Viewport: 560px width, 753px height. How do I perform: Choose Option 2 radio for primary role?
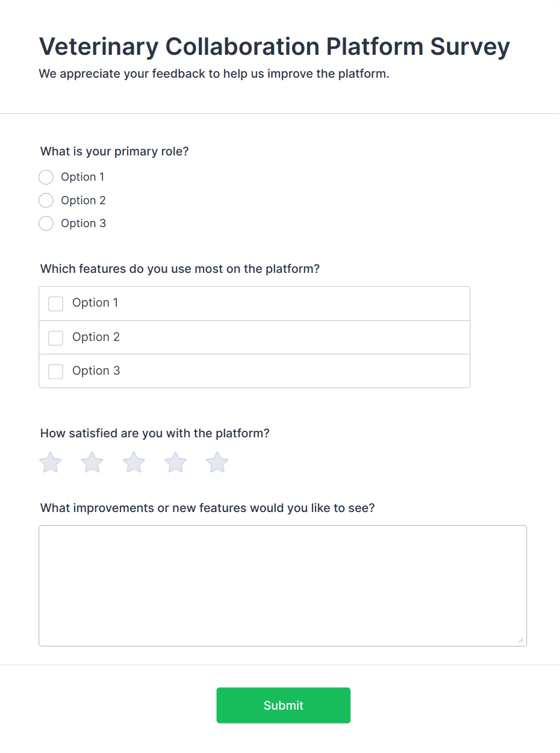click(46, 201)
